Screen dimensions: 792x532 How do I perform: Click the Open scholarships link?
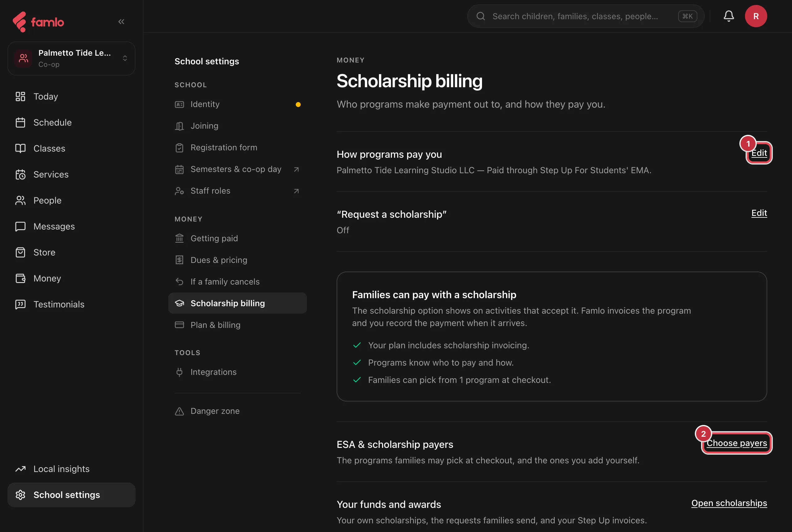tap(729, 503)
